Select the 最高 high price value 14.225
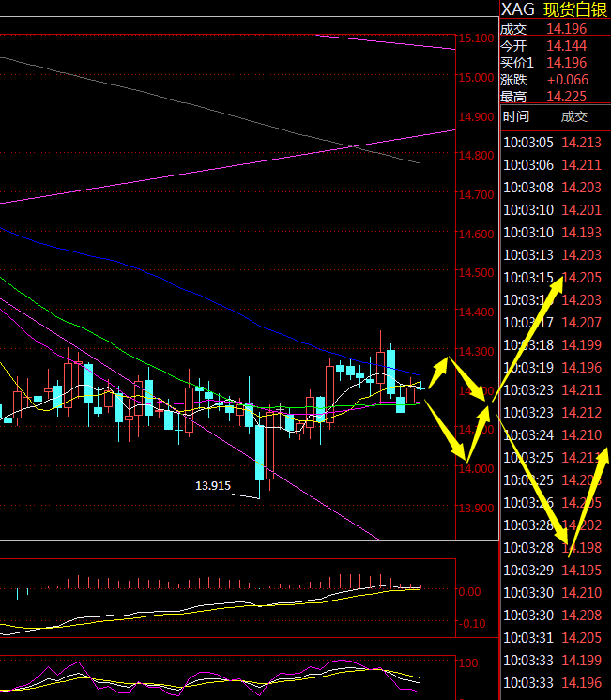The image size is (611, 700). (x=566, y=97)
